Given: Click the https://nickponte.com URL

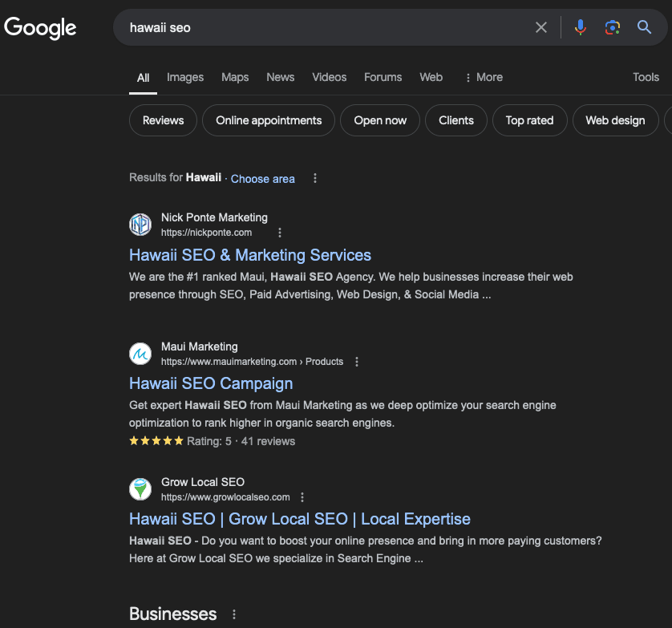Looking at the screenshot, I should pyautogui.click(x=206, y=233).
